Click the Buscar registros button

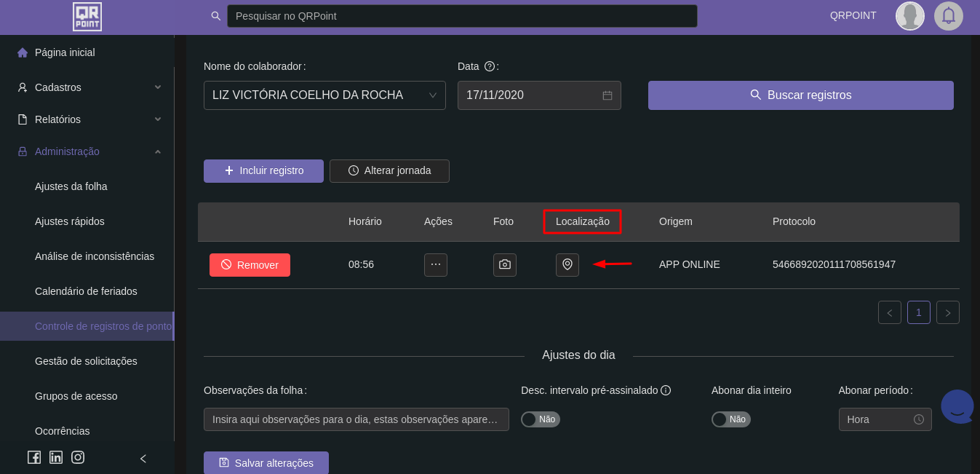pyautogui.click(x=800, y=95)
